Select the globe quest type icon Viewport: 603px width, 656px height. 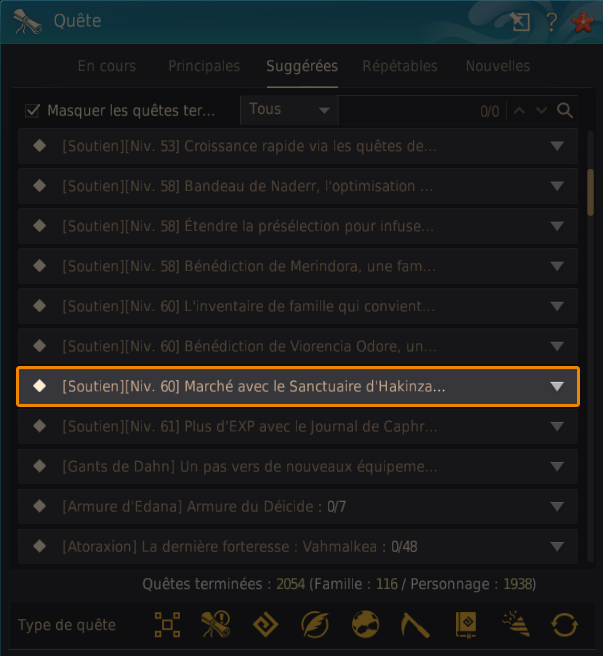point(365,625)
